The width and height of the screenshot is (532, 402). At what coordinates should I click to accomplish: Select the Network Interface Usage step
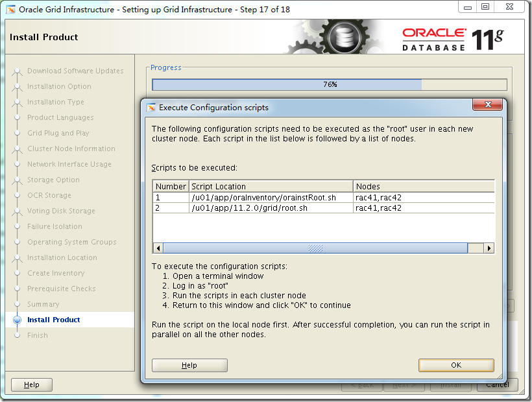click(69, 164)
